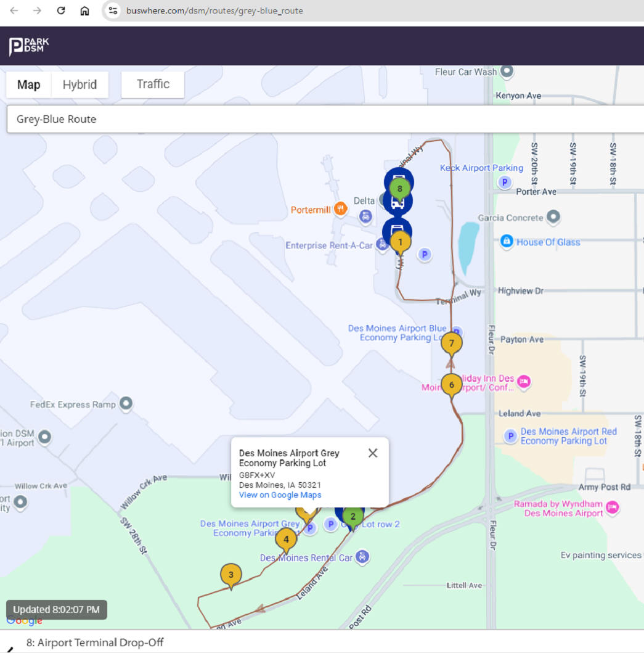The width and height of the screenshot is (644, 653).
Task: Click the yellow stop 3 marker
Action: (x=231, y=575)
